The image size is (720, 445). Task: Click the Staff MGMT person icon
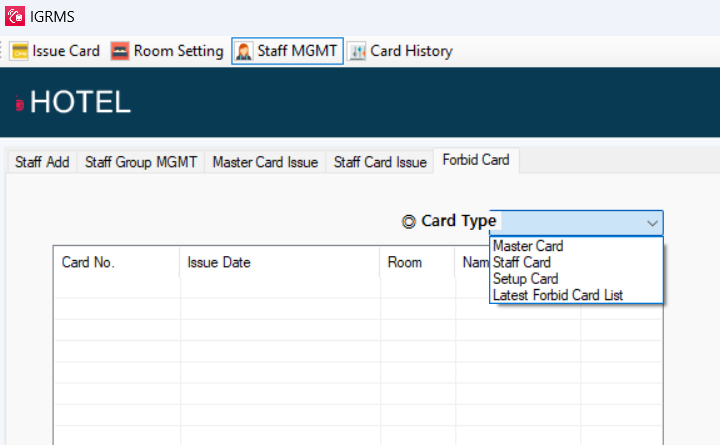tap(244, 51)
